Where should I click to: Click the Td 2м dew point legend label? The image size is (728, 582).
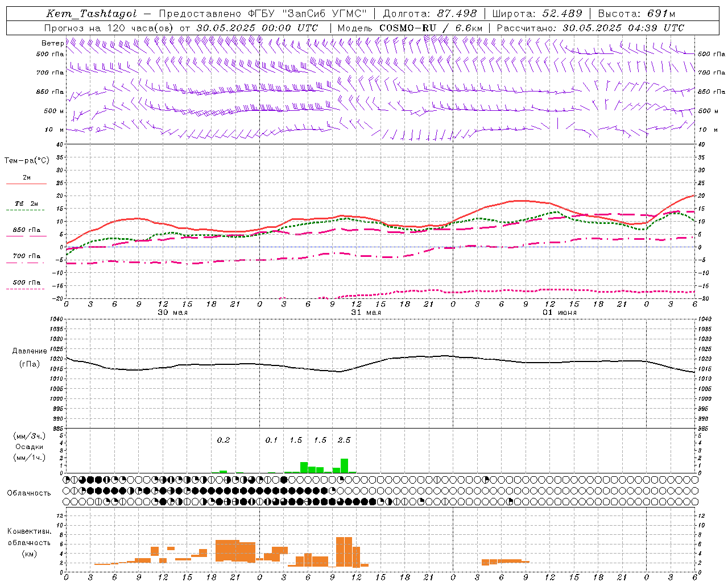[26, 203]
